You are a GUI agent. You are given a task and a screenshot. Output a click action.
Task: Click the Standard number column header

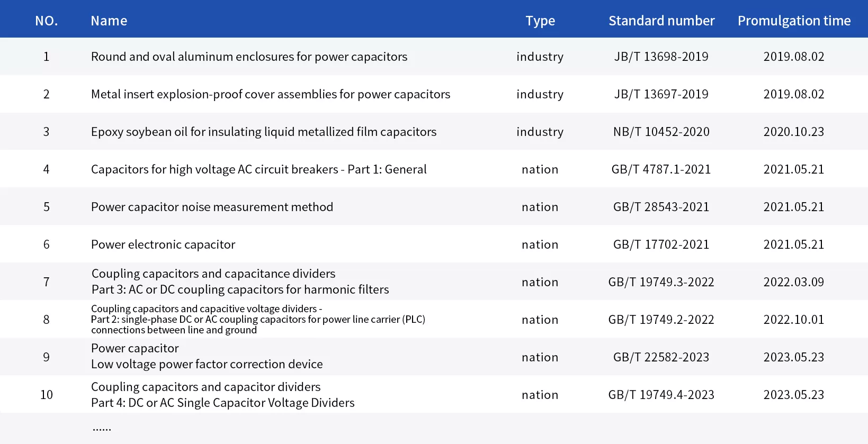(661, 21)
